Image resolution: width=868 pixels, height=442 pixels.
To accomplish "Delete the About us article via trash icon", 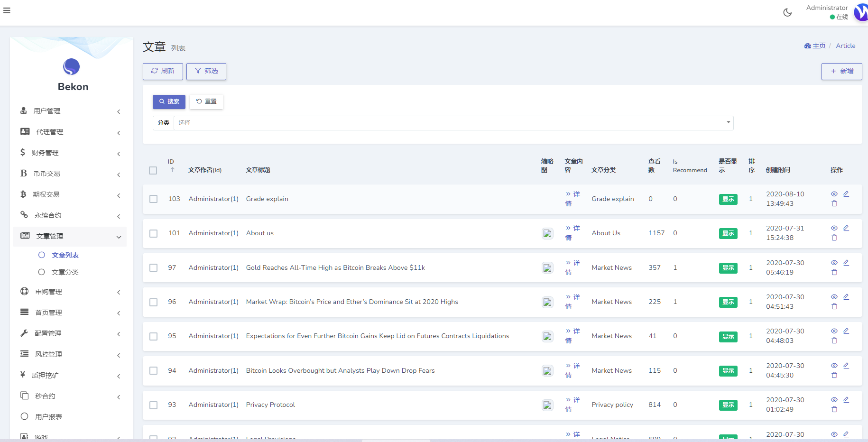I will 834,238.
